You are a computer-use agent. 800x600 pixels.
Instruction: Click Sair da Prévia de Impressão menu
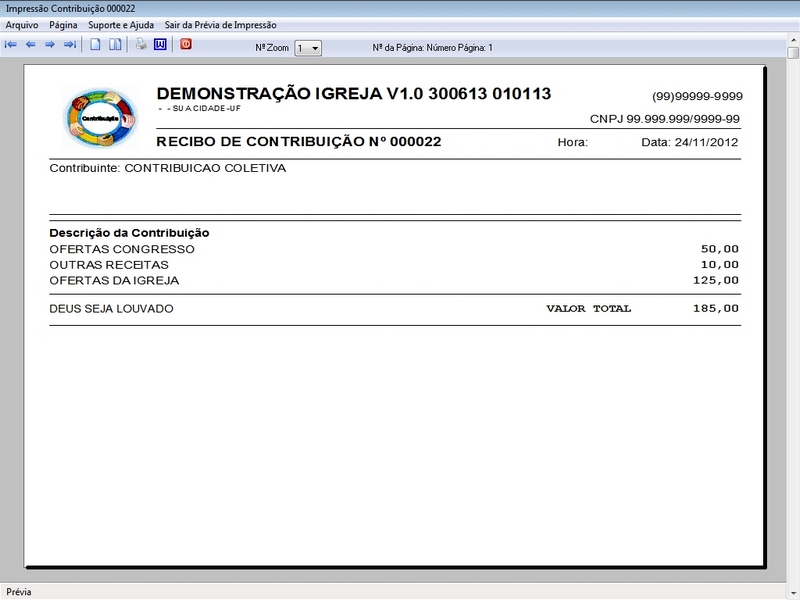pos(220,25)
